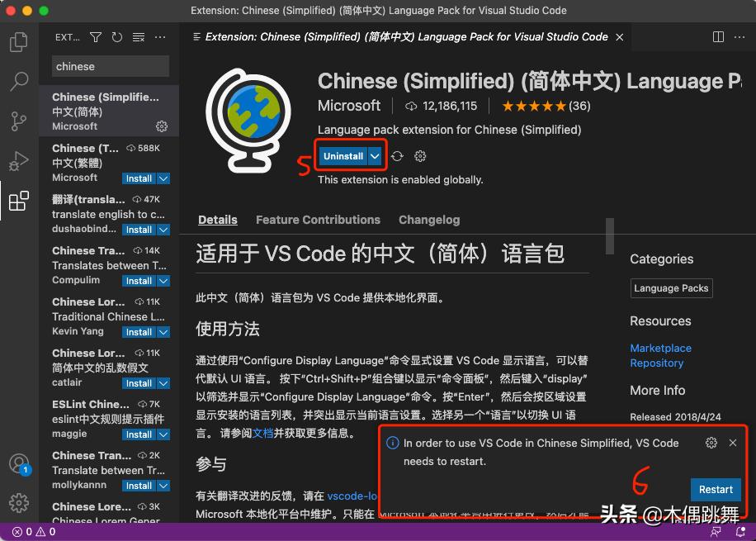Open the Accounts icon with badge

[19, 464]
